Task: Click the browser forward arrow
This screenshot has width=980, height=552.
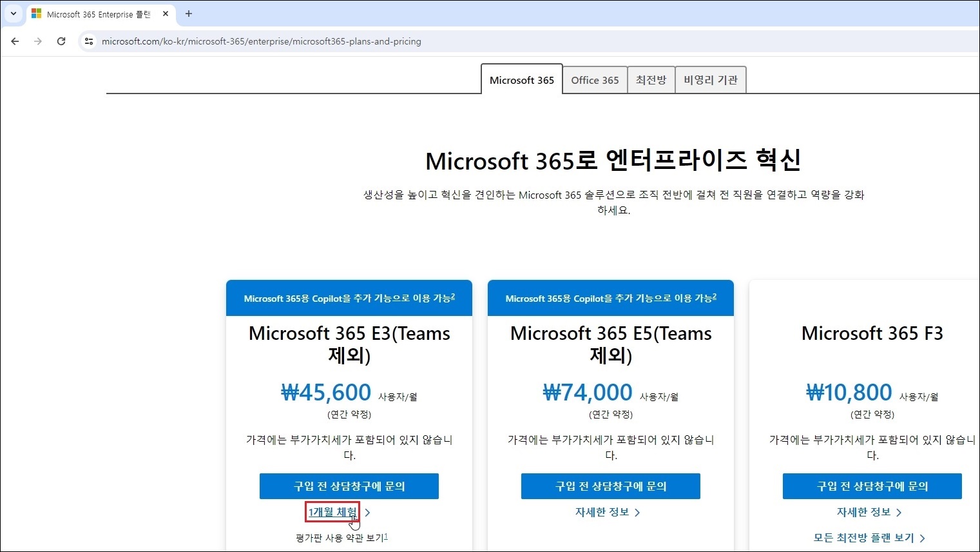Action: coord(38,41)
